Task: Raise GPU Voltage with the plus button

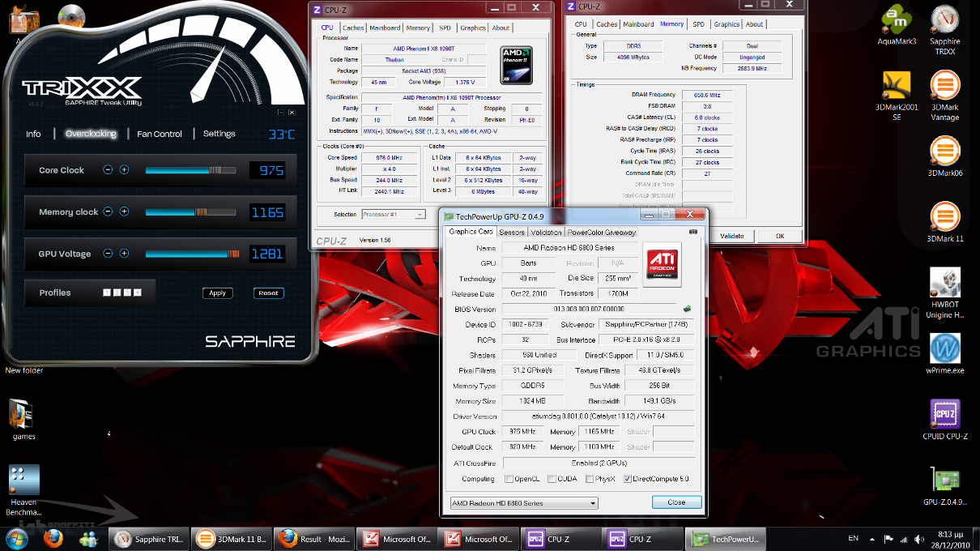Action: [x=124, y=254]
